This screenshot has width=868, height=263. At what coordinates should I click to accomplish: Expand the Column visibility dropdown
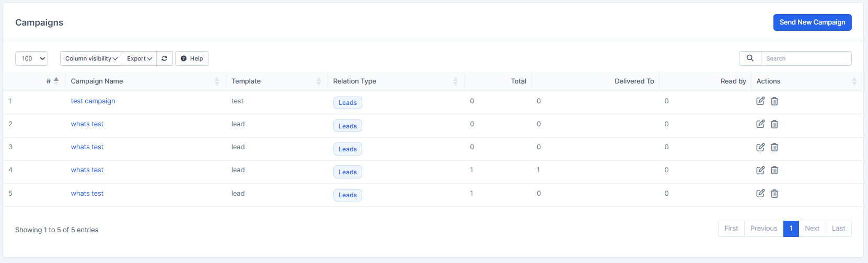pyautogui.click(x=91, y=58)
